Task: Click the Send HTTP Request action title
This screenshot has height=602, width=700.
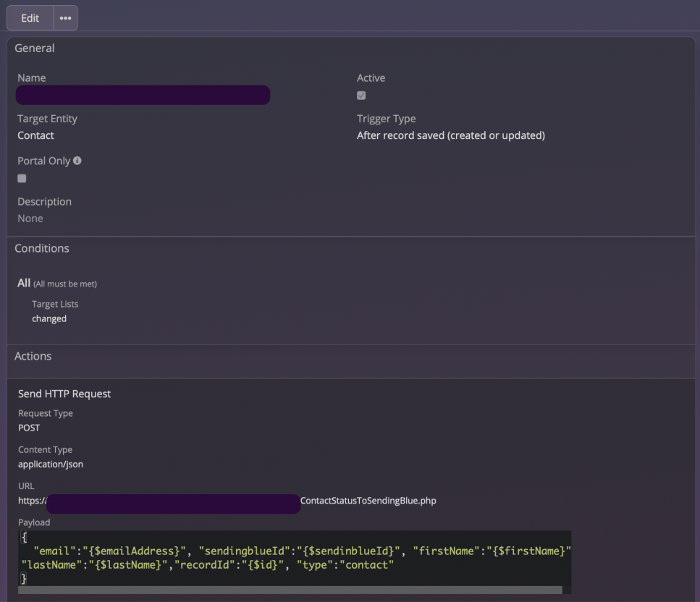Action: coord(64,394)
